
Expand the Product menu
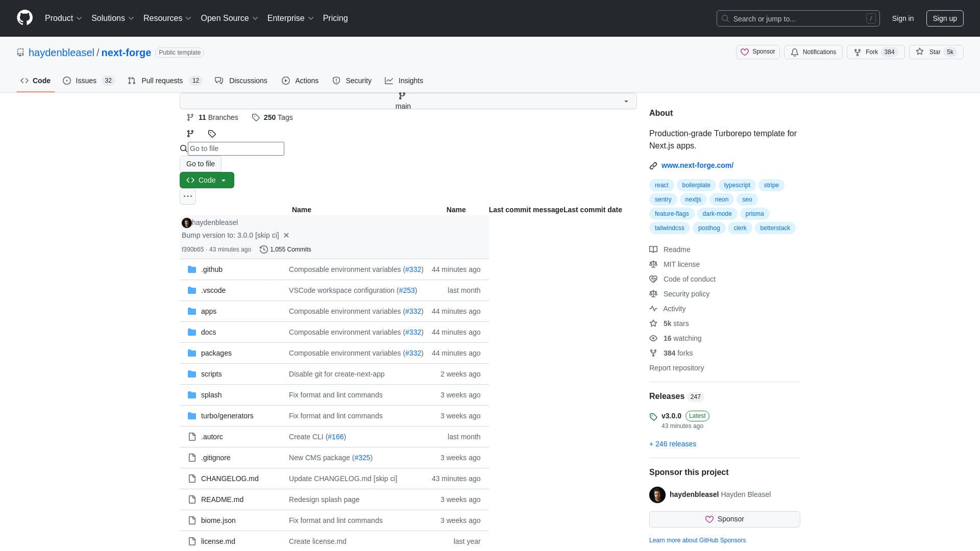(x=63, y=18)
